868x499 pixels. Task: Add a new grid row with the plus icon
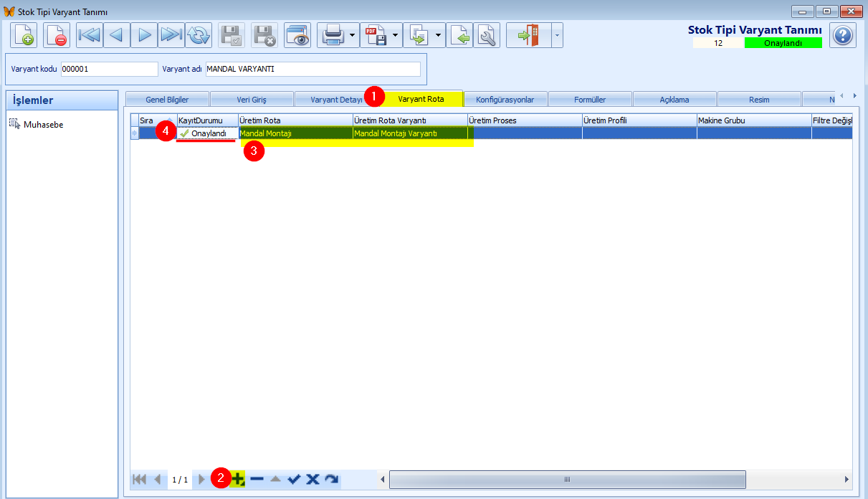tap(238, 479)
